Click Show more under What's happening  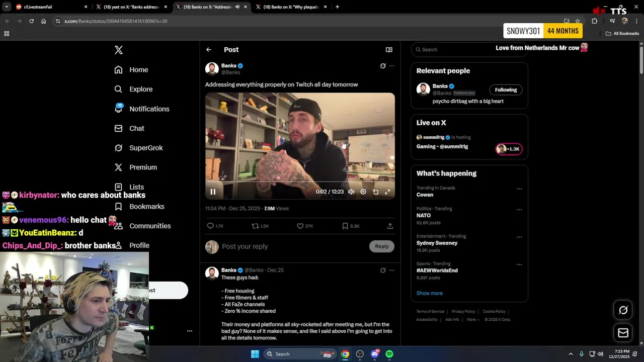pyautogui.click(x=429, y=293)
